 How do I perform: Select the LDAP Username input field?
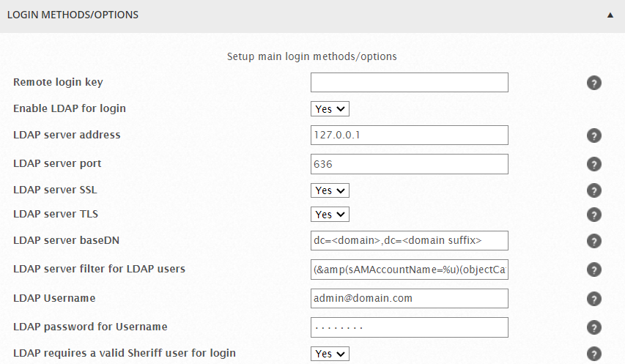tap(410, 298)
